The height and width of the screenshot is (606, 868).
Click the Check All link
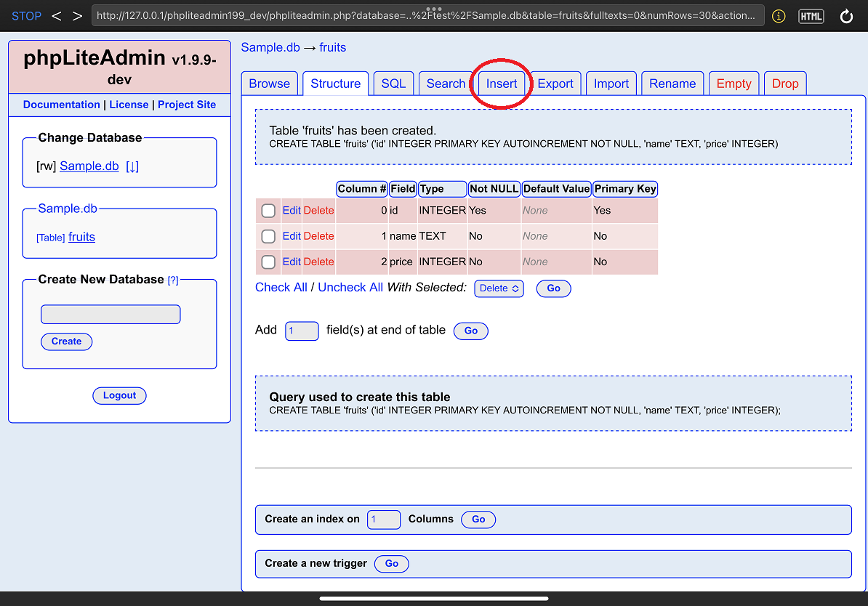[x=281, y=287]
